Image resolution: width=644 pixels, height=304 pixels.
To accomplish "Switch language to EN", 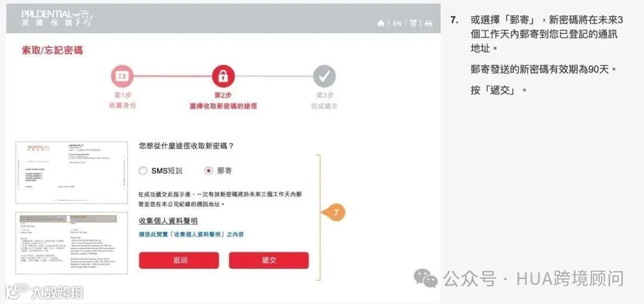I will click(397, 23).
